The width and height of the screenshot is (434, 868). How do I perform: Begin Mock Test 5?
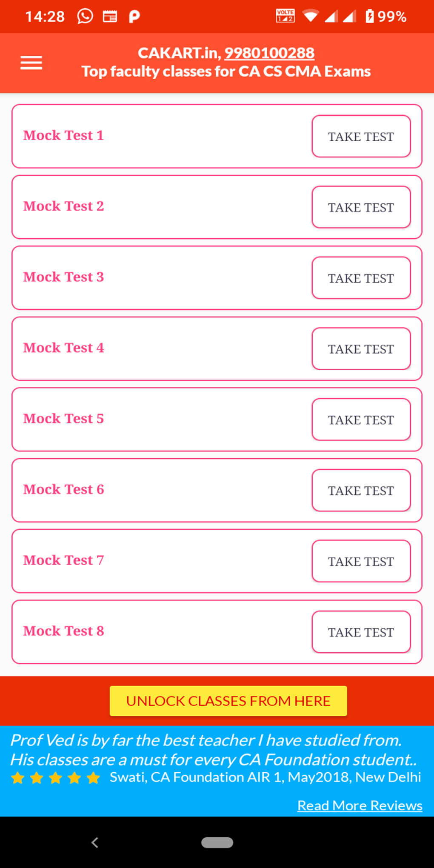tap(361, 420)
